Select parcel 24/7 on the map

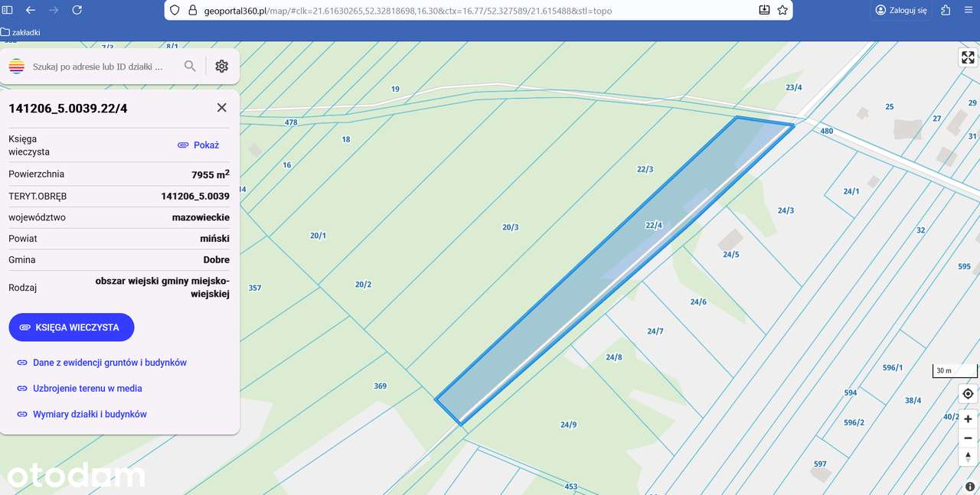pos(655,331)
